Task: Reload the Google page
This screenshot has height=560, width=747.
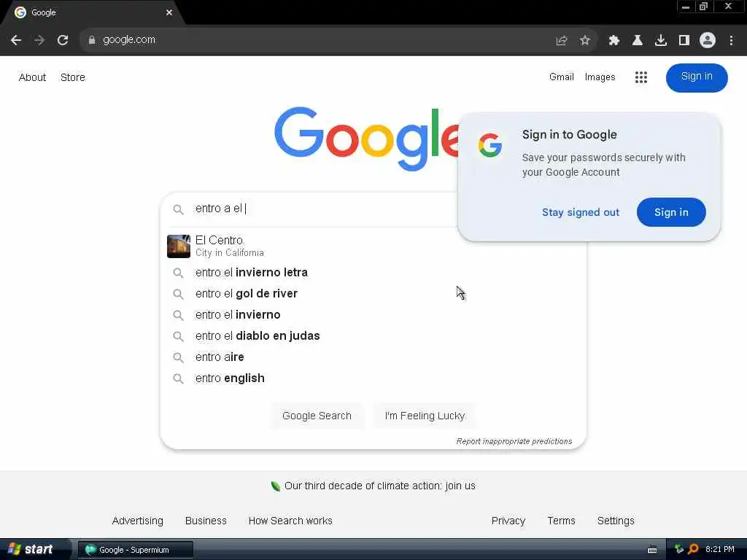Action: (x=63, y=40)
